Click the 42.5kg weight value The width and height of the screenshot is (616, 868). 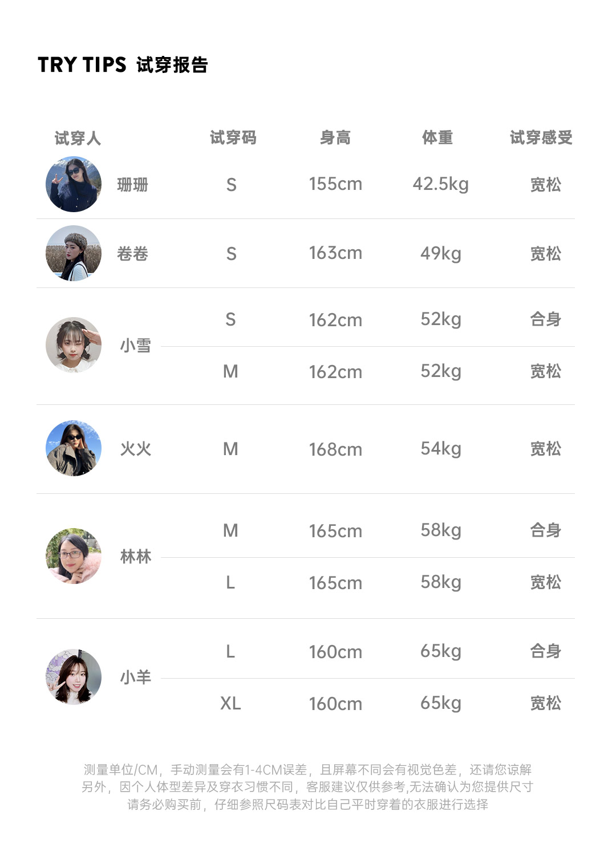point(440,184)
